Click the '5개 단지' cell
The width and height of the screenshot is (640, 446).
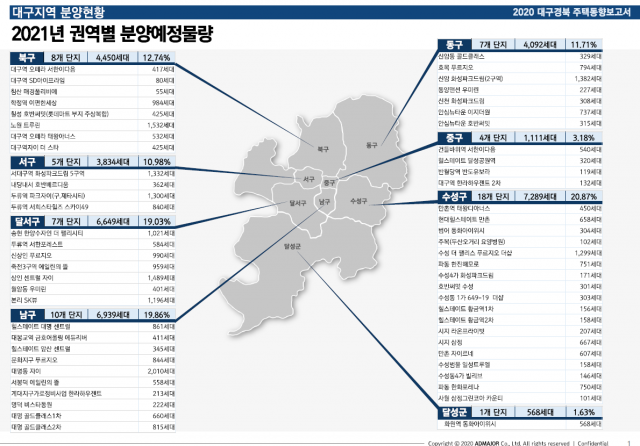[x=66, y=162]
